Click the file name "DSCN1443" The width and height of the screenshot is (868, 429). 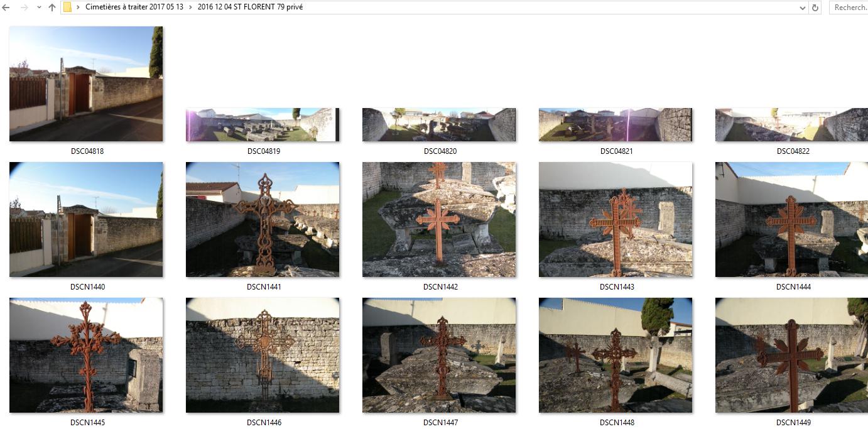[617, 287]
